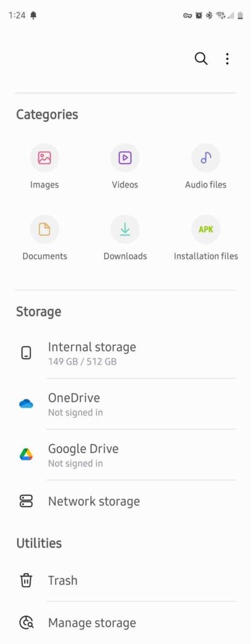This screenshot has height=644, width=251.
Task: Tap the Trash bin icon
Action: click(26, 580)
